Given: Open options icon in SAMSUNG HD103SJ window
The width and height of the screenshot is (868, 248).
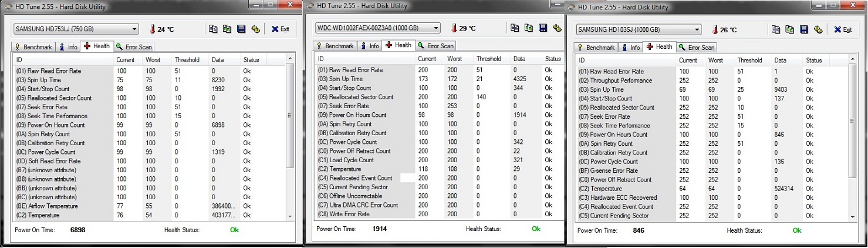Looking at the screenshot, I should point(818,29).
